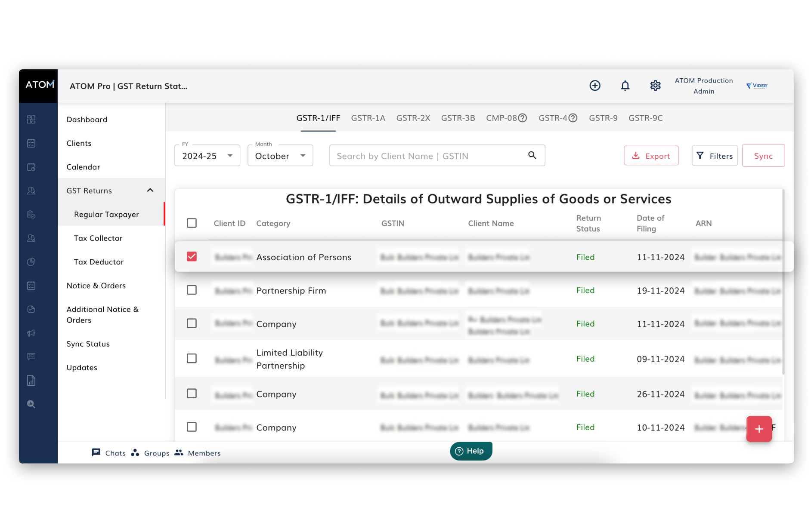
Task: Switch to the GSTR-3B tab
Action: click(458, 118)
